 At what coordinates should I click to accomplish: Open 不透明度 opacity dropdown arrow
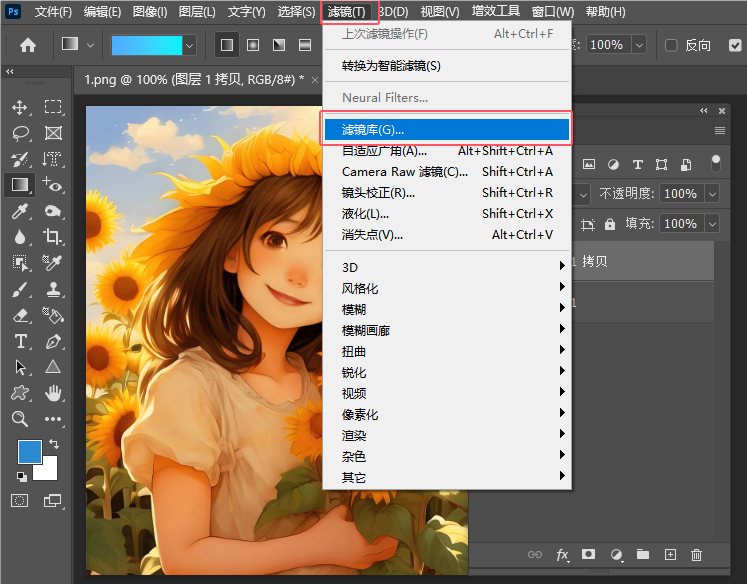(712, 194)
